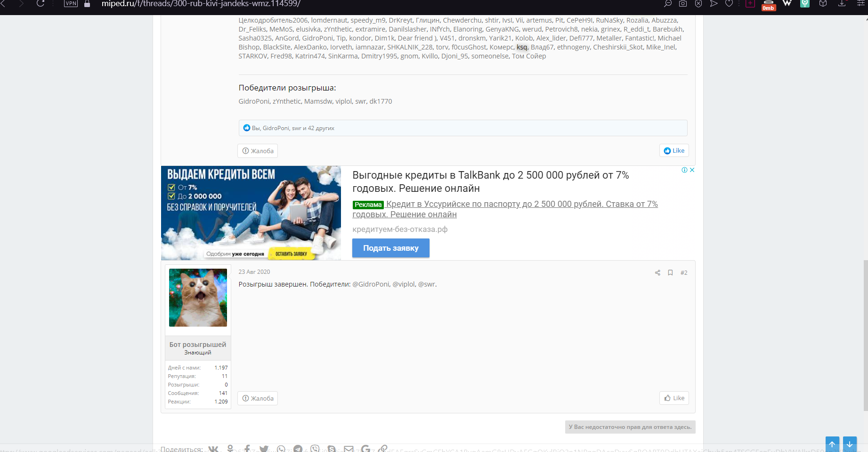
Task: Open the send-to-flow arrow icon
Action: 714,4
